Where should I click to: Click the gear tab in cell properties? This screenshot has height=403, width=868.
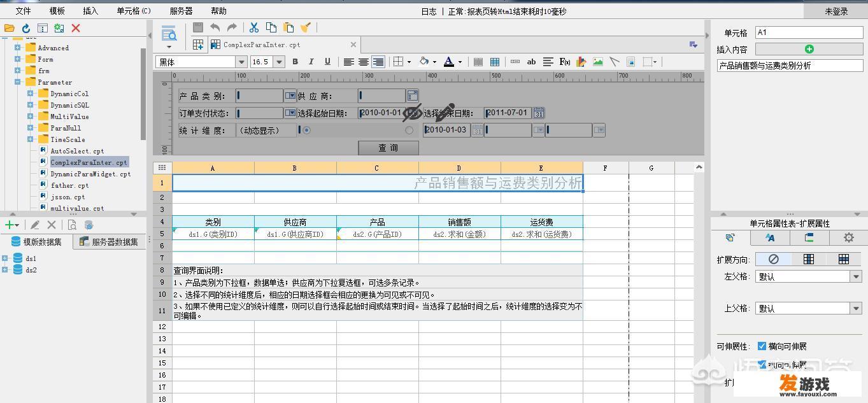(x=848, y=237)
